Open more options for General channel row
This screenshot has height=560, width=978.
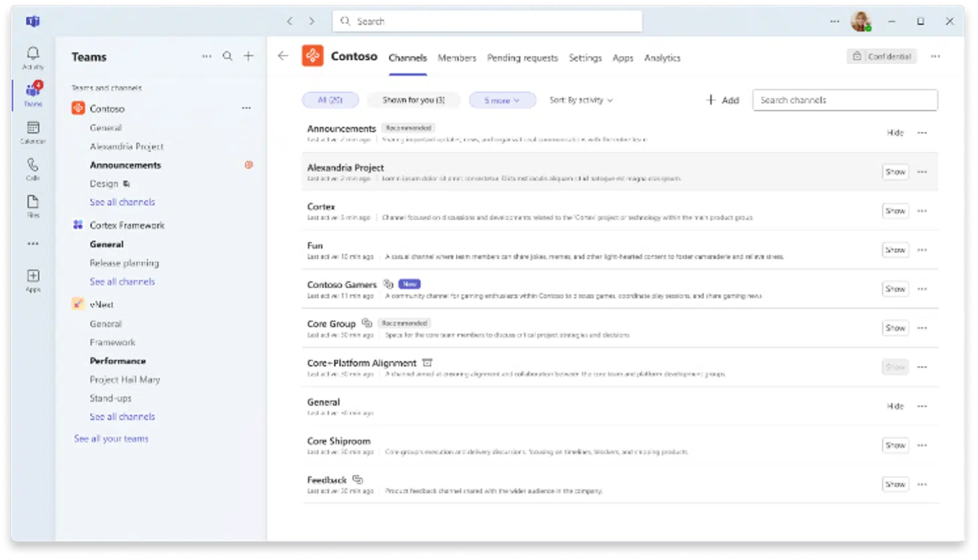[922, 406]
